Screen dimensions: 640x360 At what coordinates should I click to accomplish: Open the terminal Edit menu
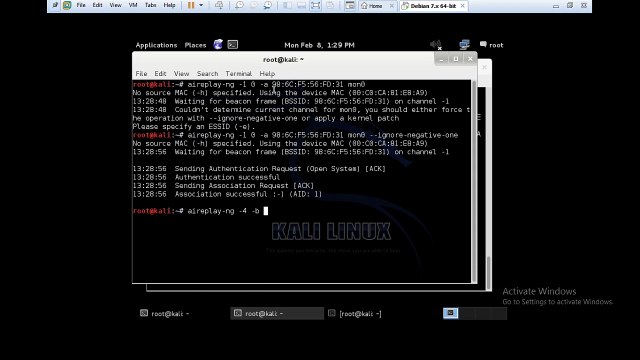160,74
